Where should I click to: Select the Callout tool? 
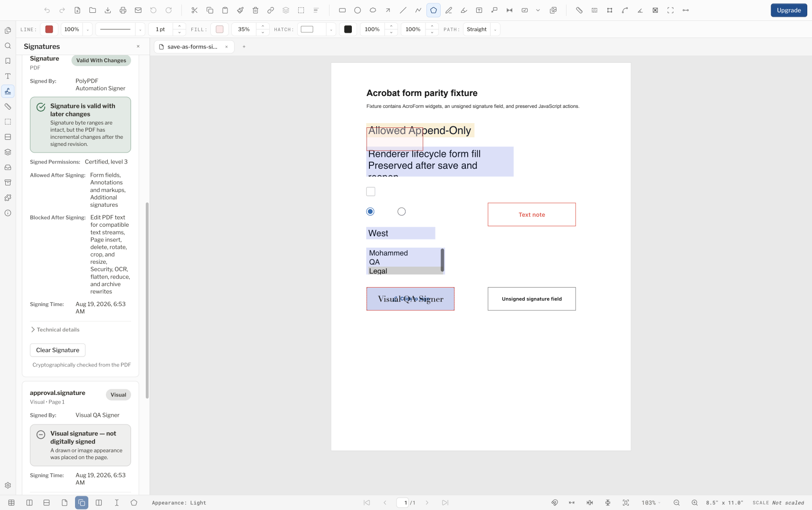[494, 10]
